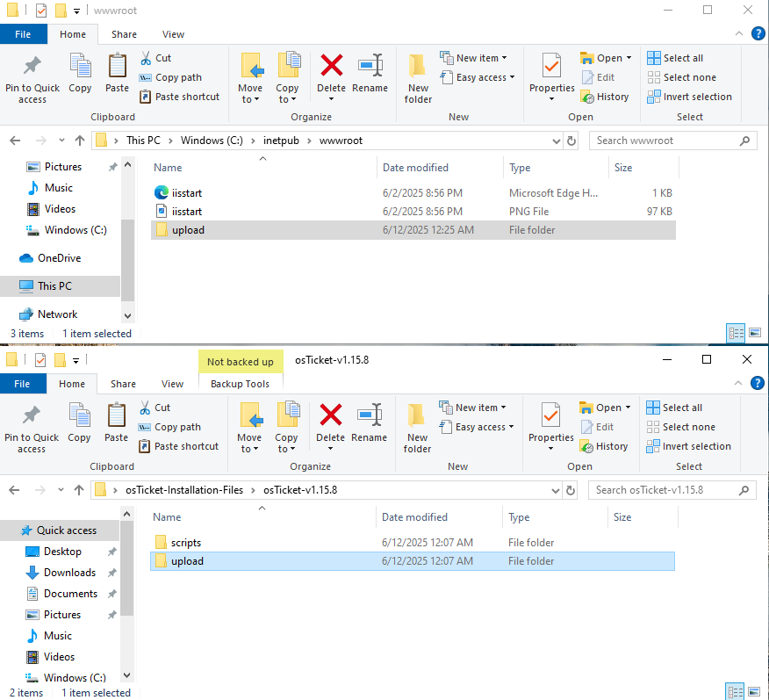Click osTicket-Installation-Files in the breadcrumb

[x=184, y=490]
